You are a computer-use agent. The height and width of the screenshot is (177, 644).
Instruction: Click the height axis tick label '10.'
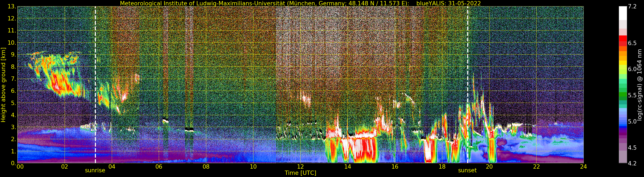pos(12,43)
